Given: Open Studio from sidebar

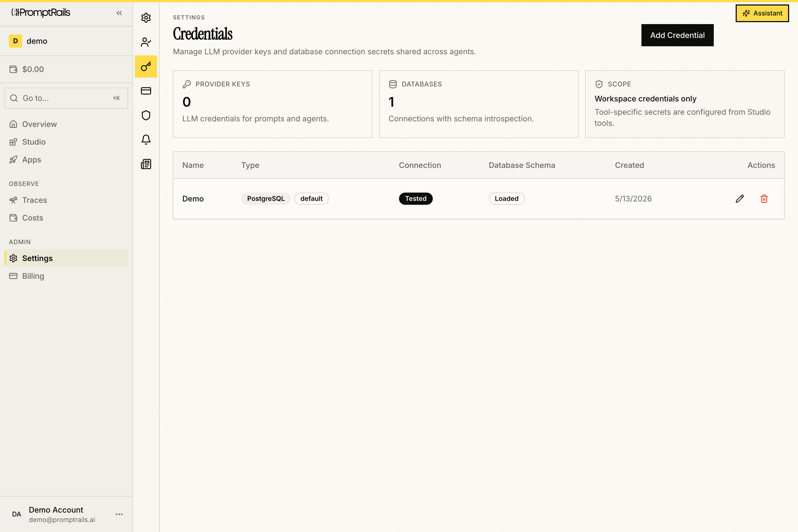Looking at the screenshot, I should click(66, 142).
